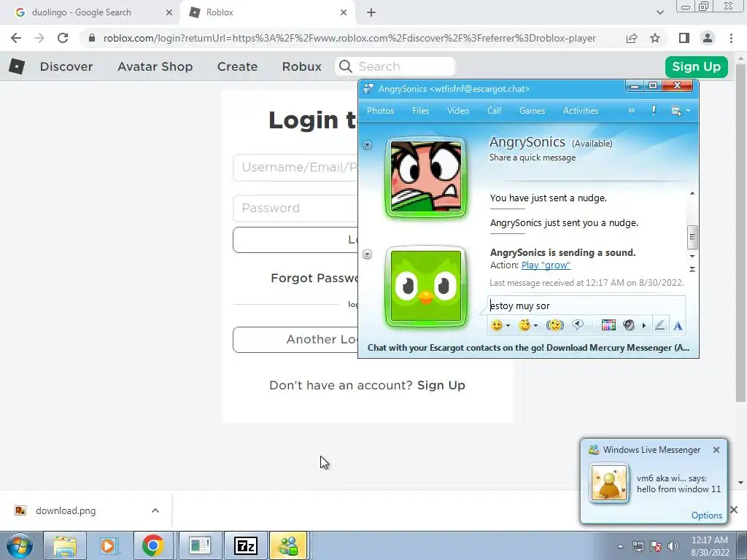The height and width of the screenshot is (560, 747).
Task: Switch to duolingo Google Search tab
Action: pyautogui.click(x=90, y=12)
